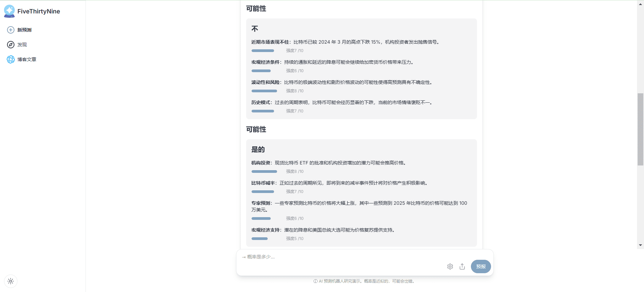Click 强度5 /10 under 宏观经济支持

coord(294,239)
